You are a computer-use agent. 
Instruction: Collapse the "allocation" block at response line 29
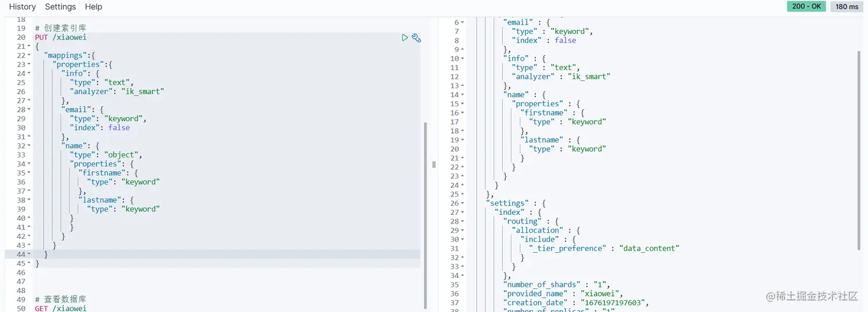[x=463, y=230]
